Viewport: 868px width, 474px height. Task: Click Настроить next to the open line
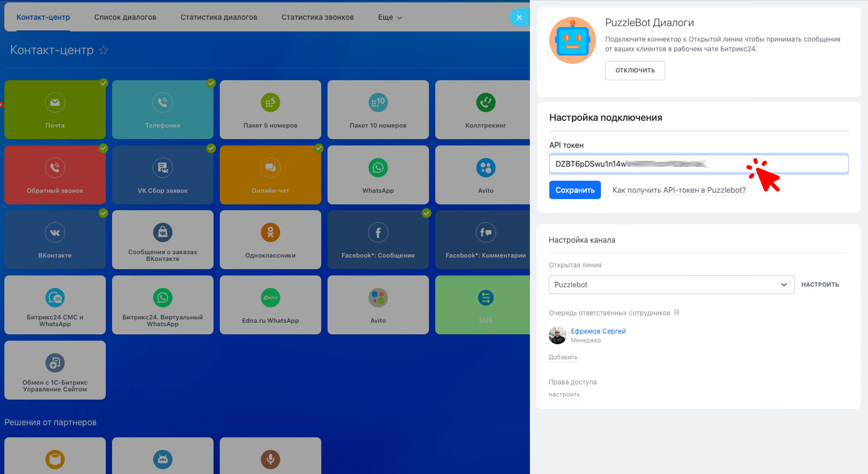pyautogui.click(x=820, y=285)
